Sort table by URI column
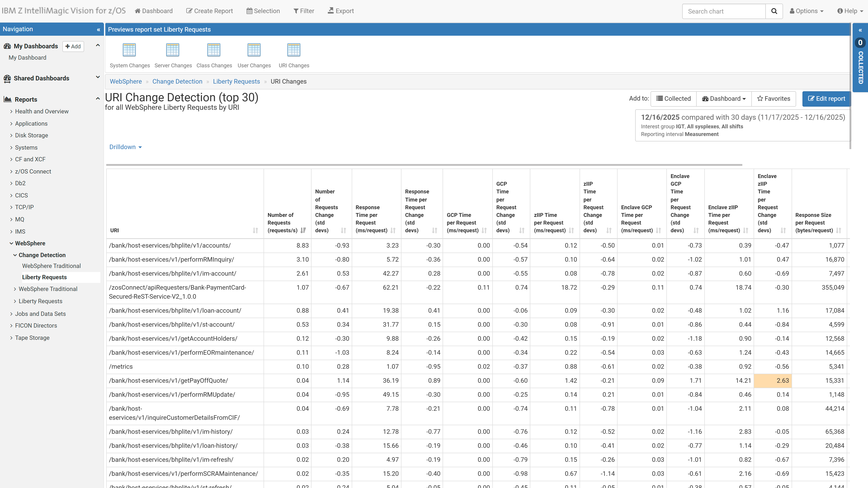This screenshot has height=488, width=868. click(x=255, y=231)
